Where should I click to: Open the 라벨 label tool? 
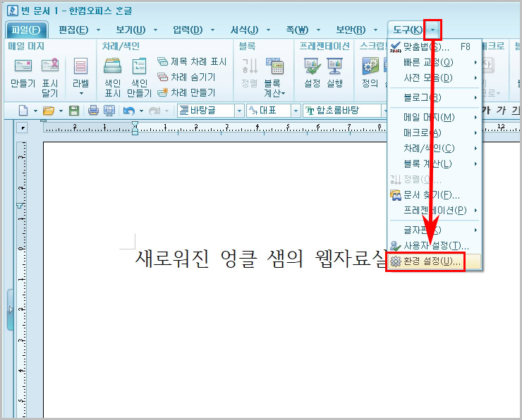[x=80, y=77]
